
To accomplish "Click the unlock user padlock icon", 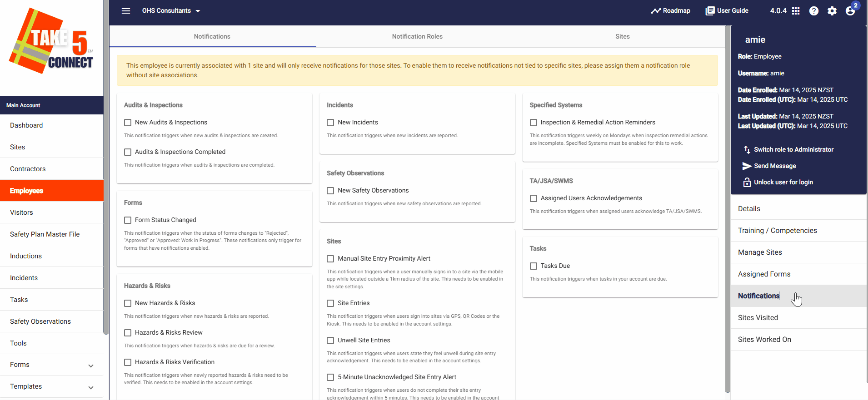I will point(747,182).
